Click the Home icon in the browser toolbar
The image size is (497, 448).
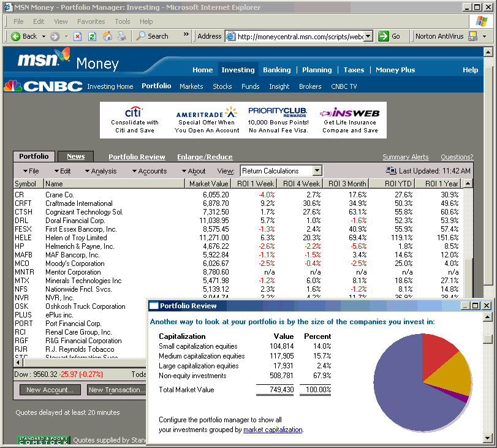point(108,36)
